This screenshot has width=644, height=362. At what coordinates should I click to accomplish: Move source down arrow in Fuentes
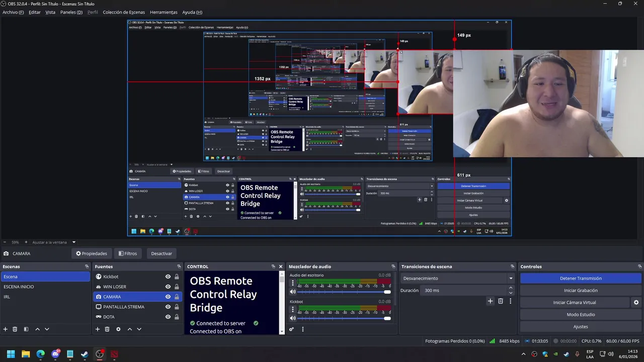[139, 329]
